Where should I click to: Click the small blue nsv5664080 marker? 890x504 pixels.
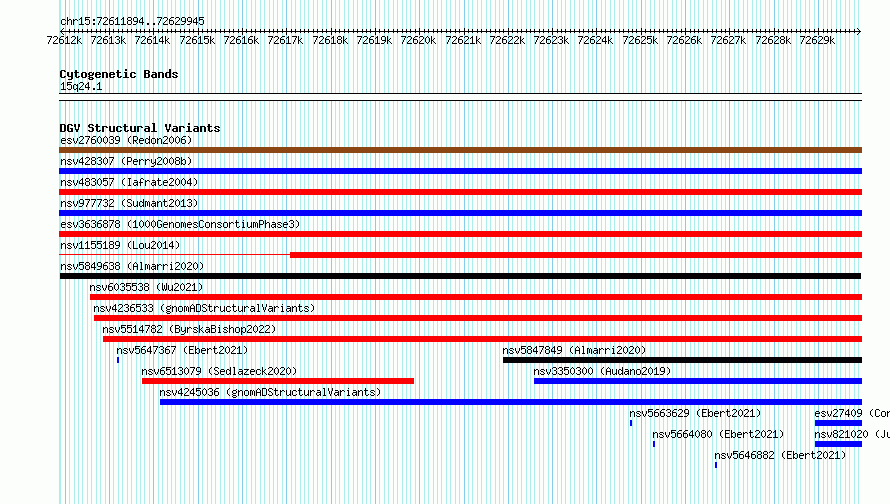(x=654, y=444)
